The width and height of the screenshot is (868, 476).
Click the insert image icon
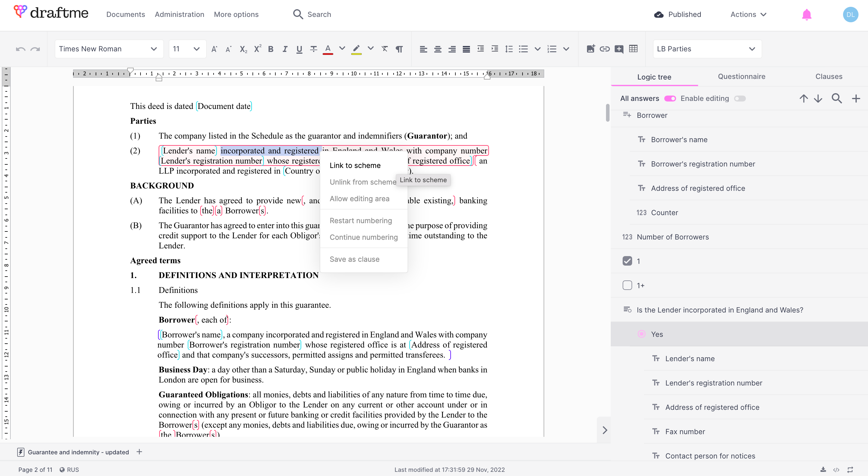[x=590, y=49]
